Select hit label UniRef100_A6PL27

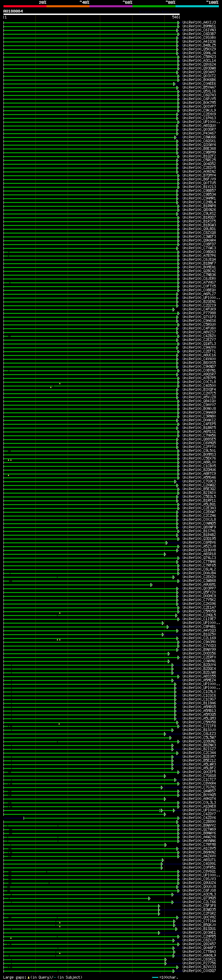coord(199,294)
